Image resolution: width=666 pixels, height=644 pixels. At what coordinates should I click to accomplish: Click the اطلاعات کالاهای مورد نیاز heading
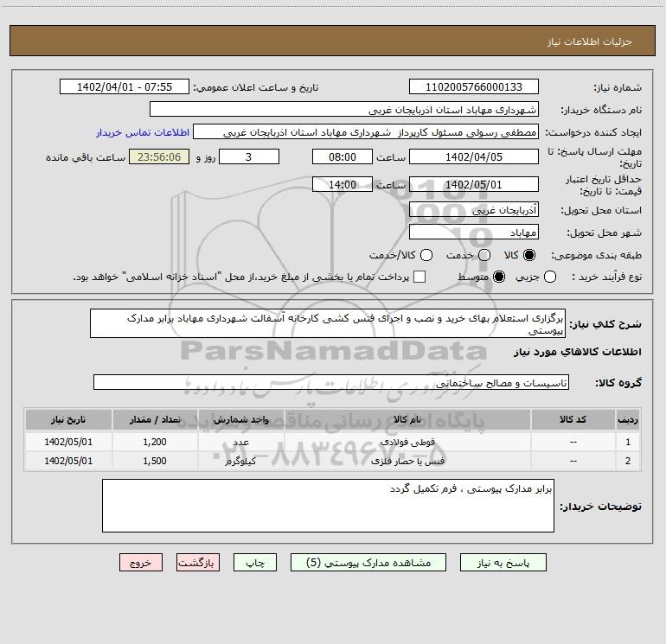click(x=577, y=352)
